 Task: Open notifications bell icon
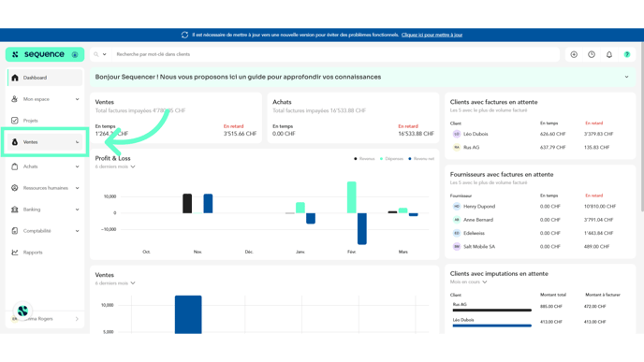click(x=609, y=54)
